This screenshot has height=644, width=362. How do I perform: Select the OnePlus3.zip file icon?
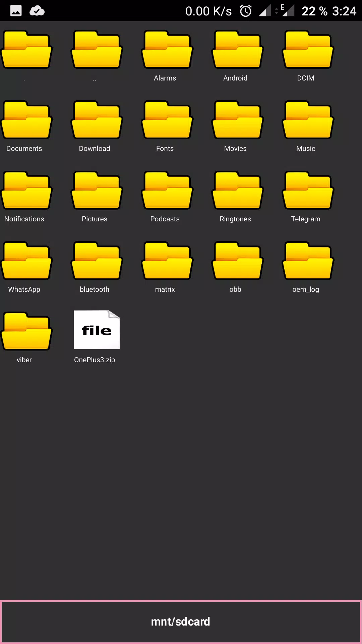coord(97,330)
